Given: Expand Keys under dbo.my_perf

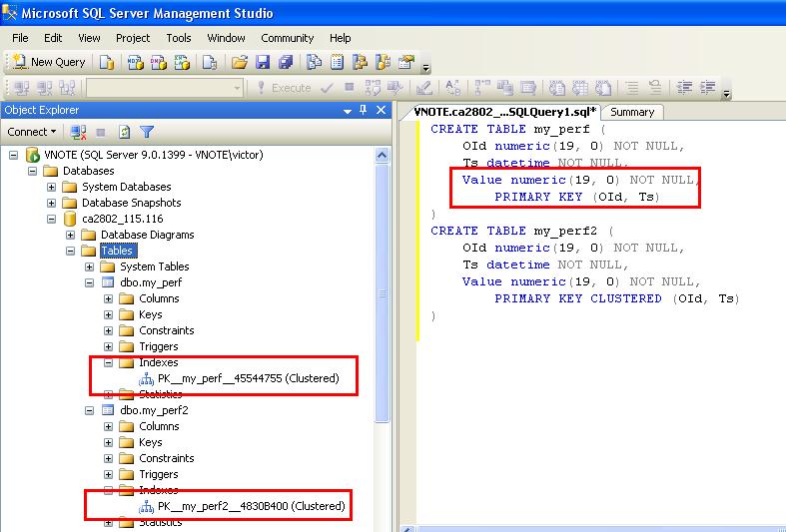Looking at the screenshot, I should [x=108, y=315].
